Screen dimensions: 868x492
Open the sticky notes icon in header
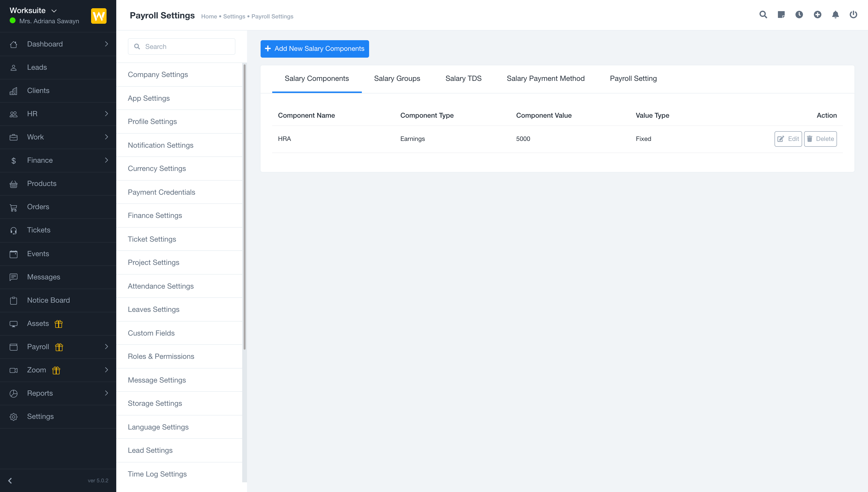(781, 15)
